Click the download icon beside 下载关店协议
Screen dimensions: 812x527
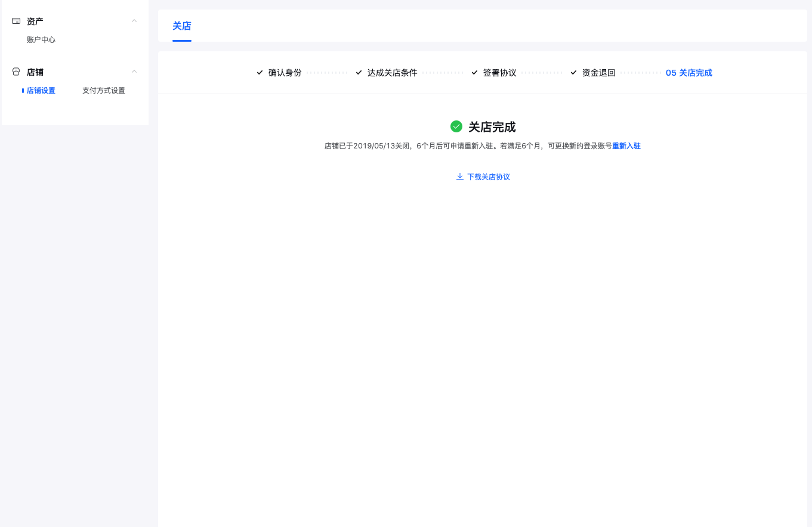click(460, 176)
